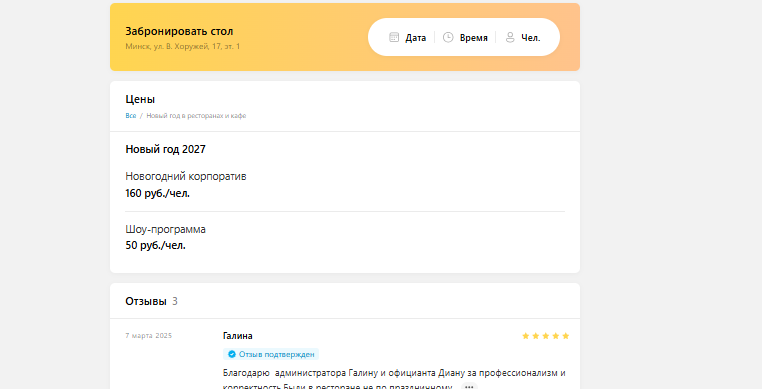Click the Новый год в ресторанах и кафе breadcrumb
This screenshot has width=762, height=389.
(196, 116)
